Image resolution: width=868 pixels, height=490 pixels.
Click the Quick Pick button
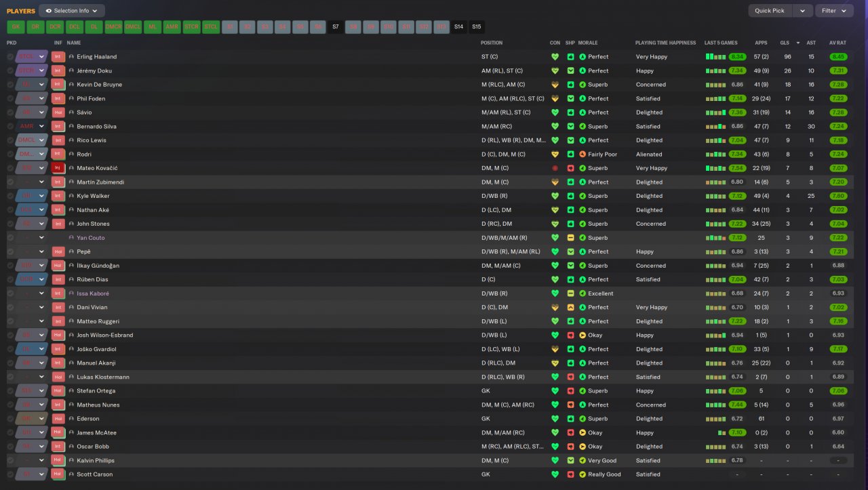[x=770, y=11]
